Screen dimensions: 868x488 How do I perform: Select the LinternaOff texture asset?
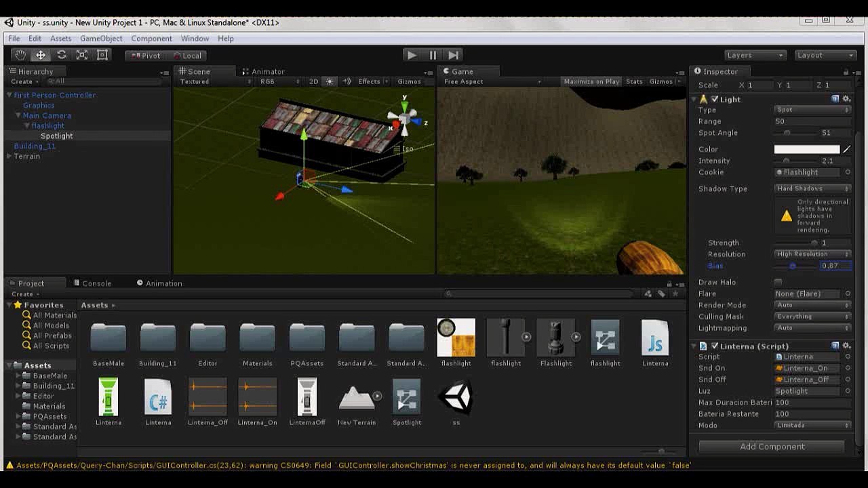307,402
